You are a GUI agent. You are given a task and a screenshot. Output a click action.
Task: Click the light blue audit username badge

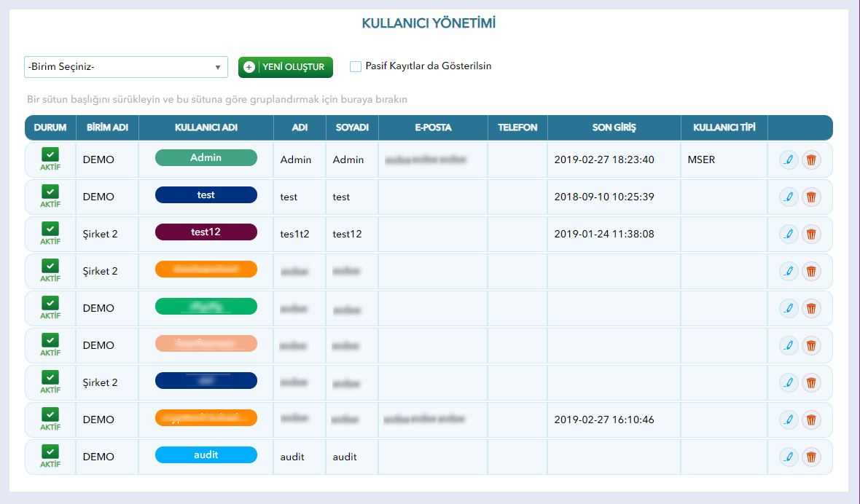[x=206, y=454]
